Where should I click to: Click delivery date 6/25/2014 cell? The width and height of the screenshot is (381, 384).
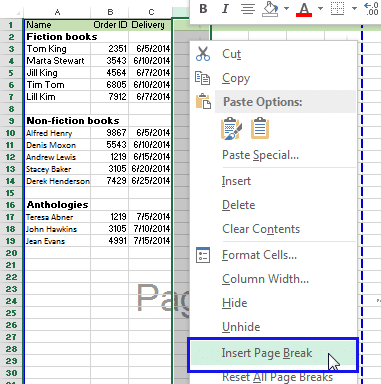pyautogui.click(x=150, y=181)
